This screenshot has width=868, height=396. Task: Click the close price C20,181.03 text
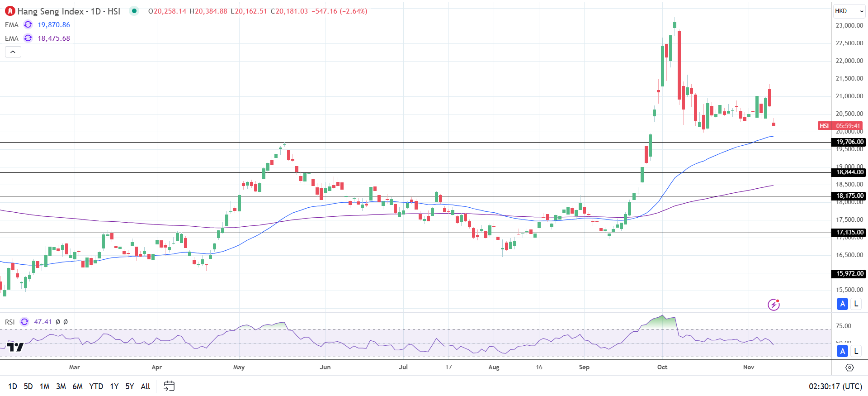(289, 11)
